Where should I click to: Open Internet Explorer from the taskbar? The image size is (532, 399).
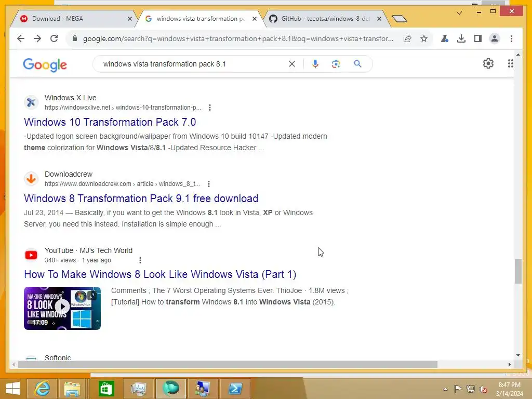coord(42,389)
